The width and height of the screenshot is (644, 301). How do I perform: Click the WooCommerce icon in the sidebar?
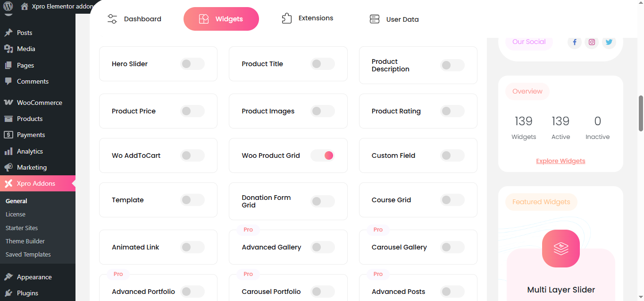(8, 103)
